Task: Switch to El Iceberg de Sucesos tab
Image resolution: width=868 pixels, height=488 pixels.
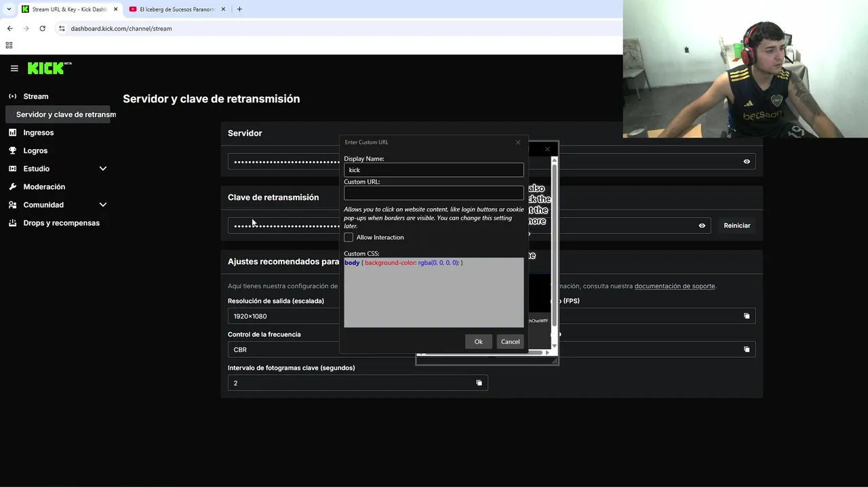Action: [x=176, y=9]
